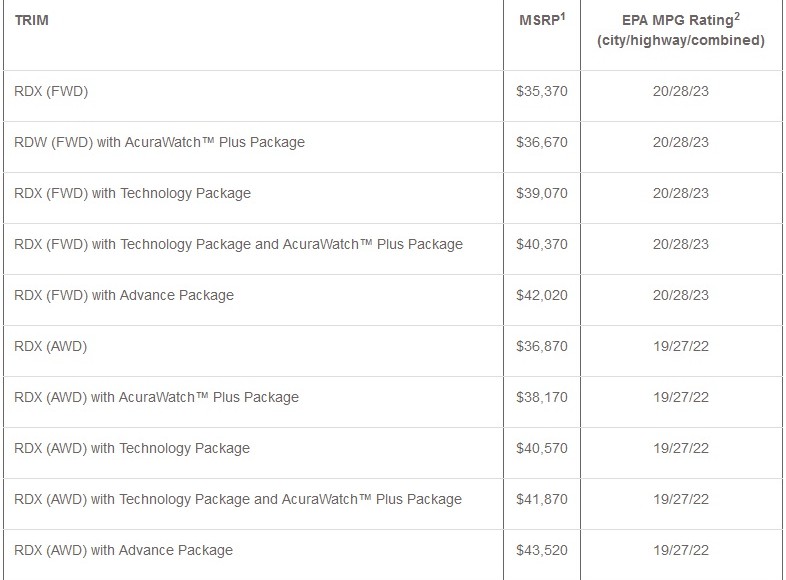Screen dimensions: 786x580
Task: Click the $40,570 MSRP value
Action: click(x=541, y=448)
